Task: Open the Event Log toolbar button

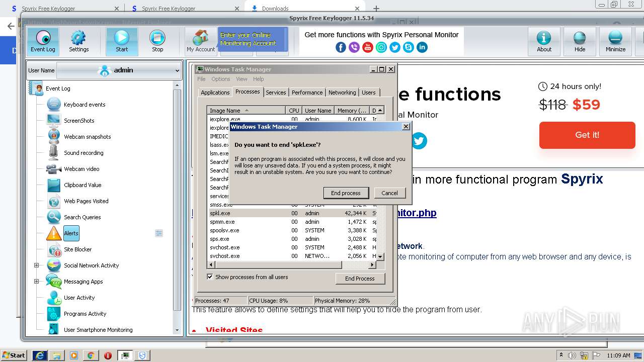Action: [43, 41]
